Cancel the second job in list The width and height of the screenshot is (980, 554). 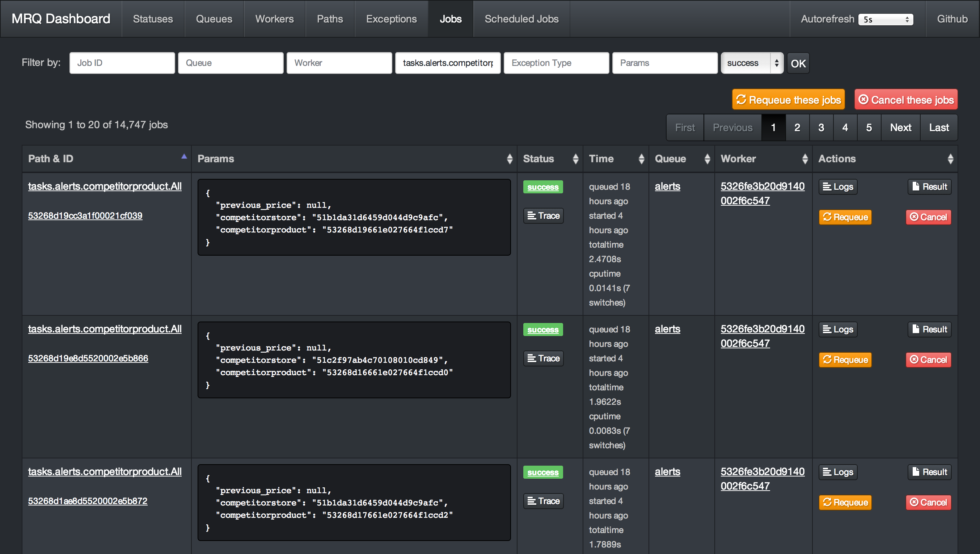928,360
